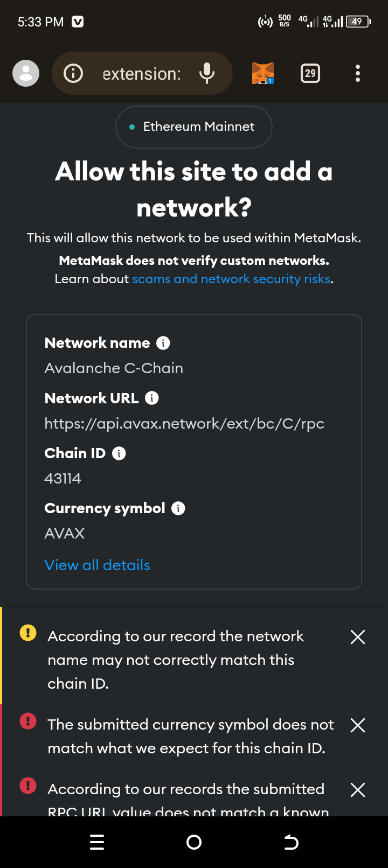This screenshot has height=868, width=388.
Task: Click the MetaMask fox extension icon
Action: [263, 73]
